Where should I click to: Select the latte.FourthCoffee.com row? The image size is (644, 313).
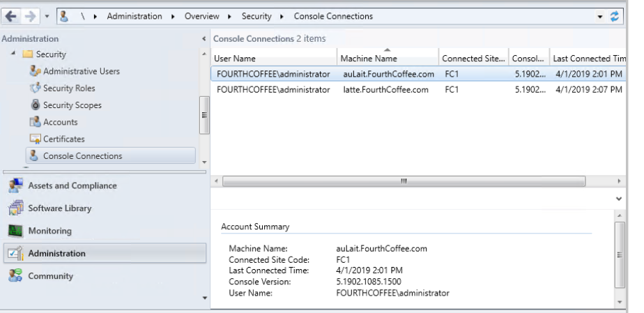[419, 89]
